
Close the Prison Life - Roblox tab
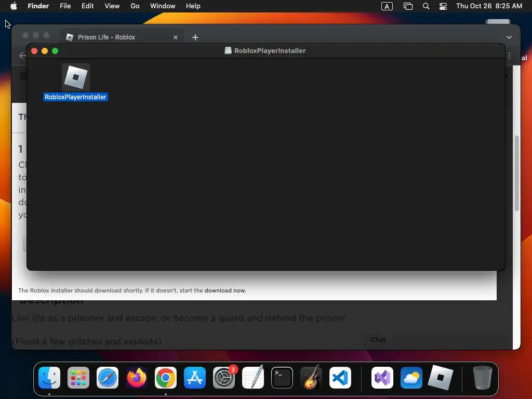click(x=176, y=37)
